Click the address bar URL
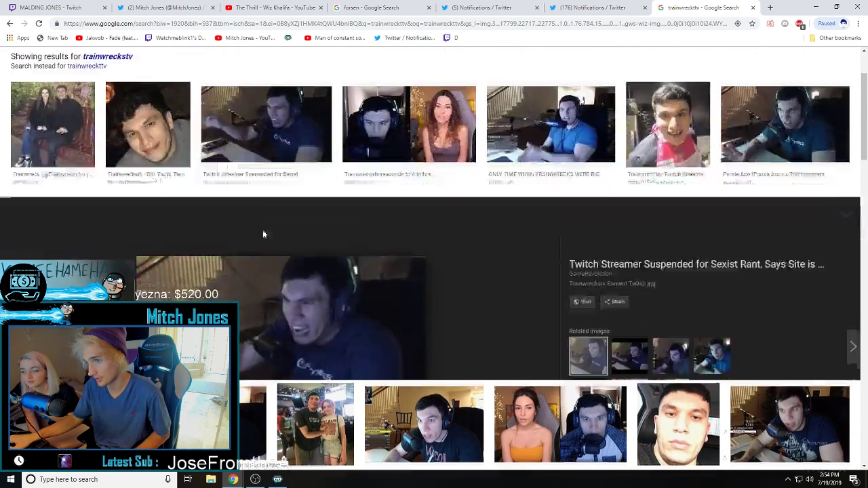The height and width of the screenshot is (488, 868). (396, 23)
